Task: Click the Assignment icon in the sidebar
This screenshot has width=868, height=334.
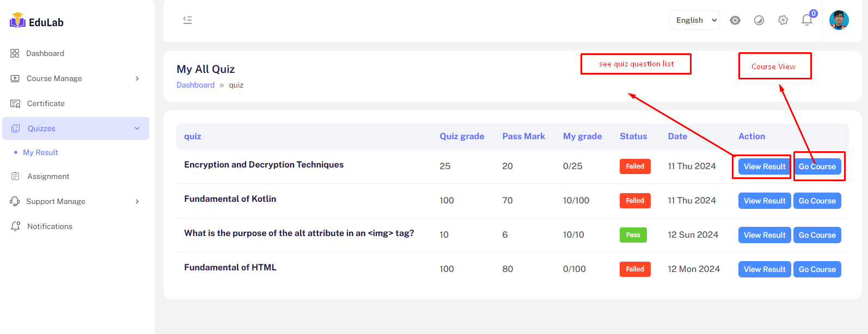Action: pos(15,176)
